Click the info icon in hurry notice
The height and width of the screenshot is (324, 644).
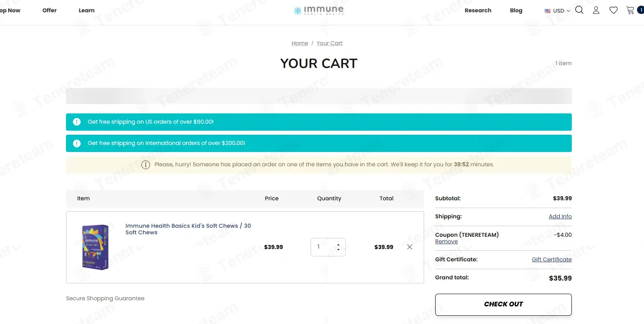point(146,165)
